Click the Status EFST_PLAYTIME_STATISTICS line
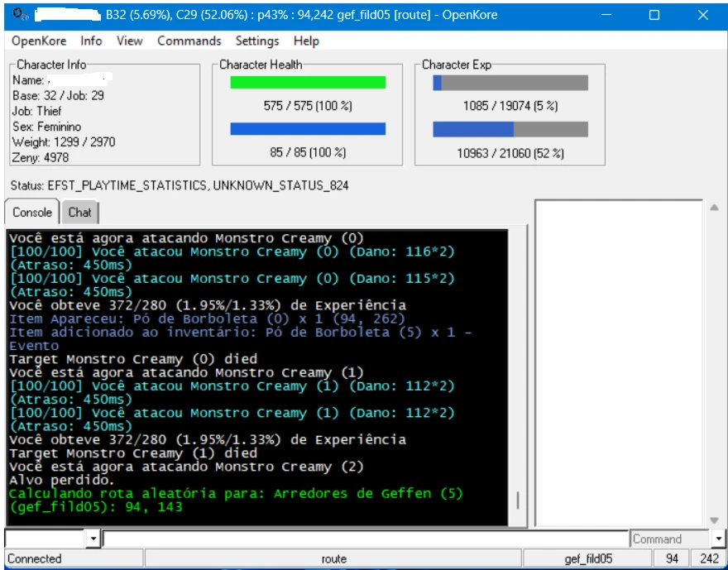 coord(180,185)
